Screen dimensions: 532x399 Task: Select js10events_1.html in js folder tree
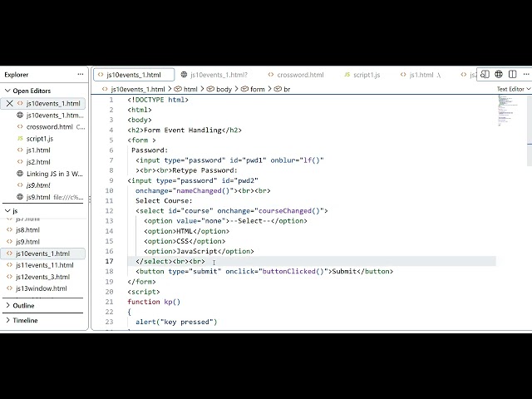tap(42, 254)
